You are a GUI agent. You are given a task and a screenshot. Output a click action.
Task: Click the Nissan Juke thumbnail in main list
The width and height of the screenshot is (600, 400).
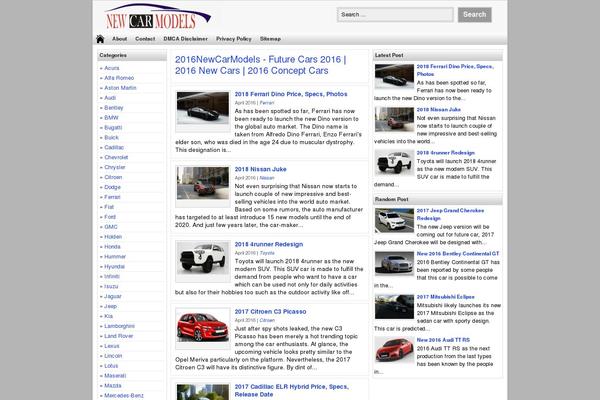pyautogui.click(x=203, y=183)
